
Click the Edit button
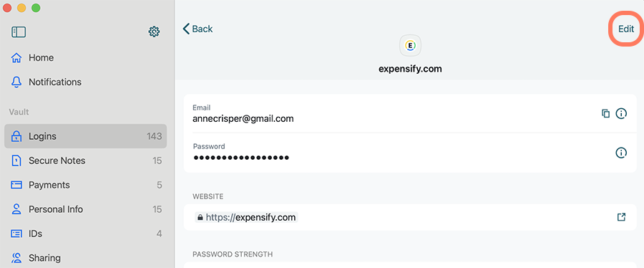click(626, 29)
